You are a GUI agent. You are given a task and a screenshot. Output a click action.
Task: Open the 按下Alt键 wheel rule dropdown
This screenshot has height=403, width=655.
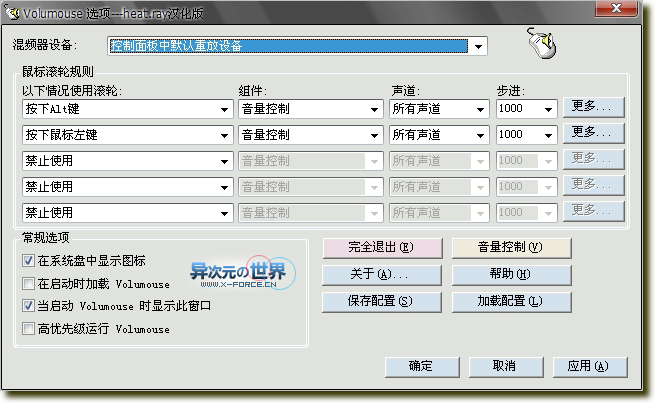point(127,109)
